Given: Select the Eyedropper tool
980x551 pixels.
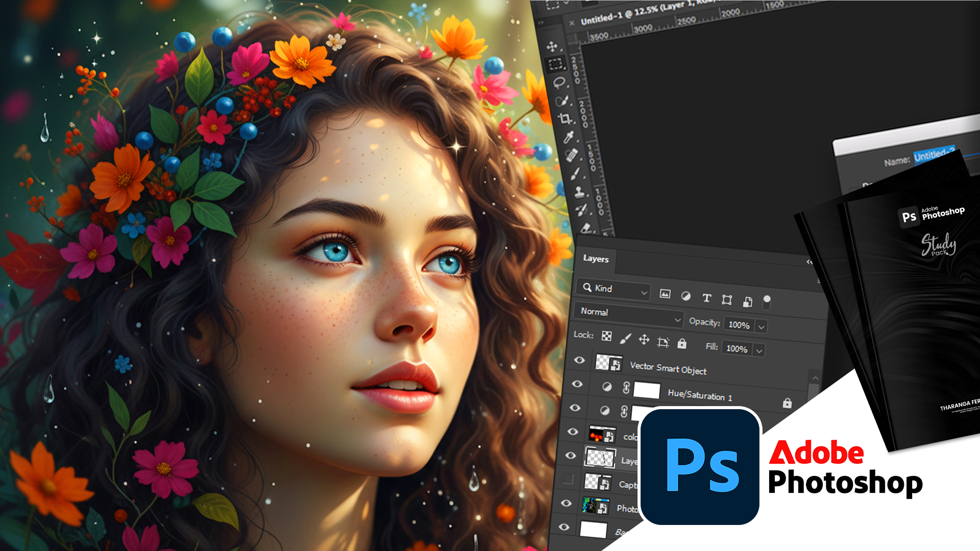Looking at the screenshot, I should (568, 136).
